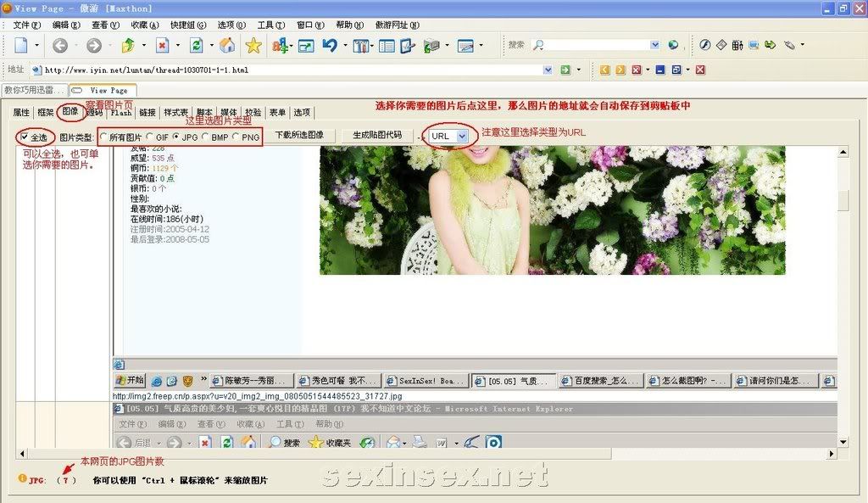Open the dropdown arrow beside the Refresh icon

(x=211, y=46)
